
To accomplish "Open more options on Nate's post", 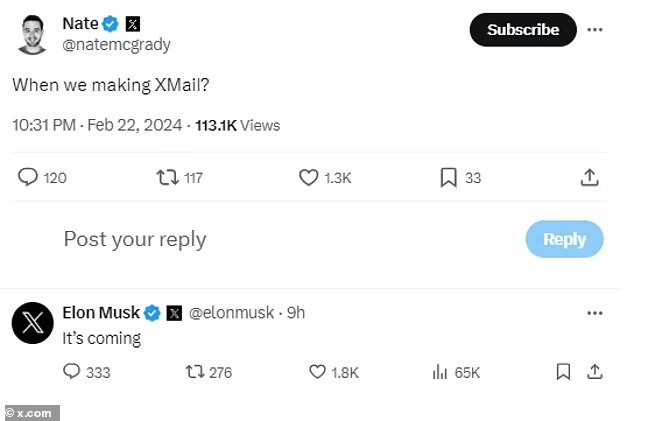I will pyautogui.click(x=595, y=30).
